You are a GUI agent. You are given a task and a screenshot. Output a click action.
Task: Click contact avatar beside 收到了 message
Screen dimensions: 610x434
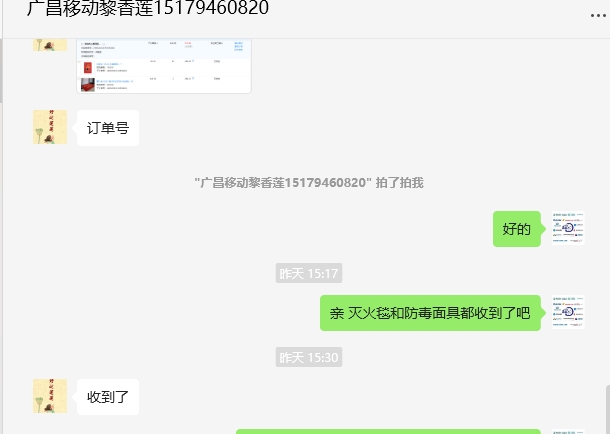point(50,396)
